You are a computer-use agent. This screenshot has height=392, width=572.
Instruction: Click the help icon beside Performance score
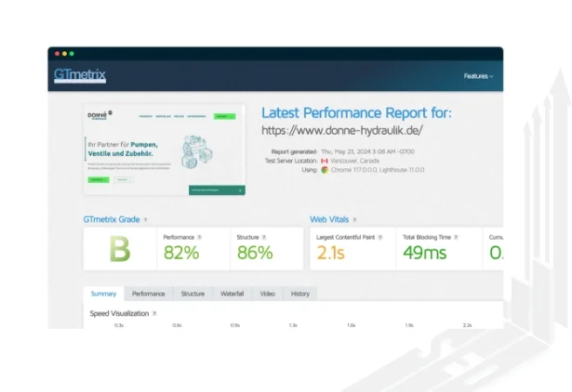[x=200, y=238]
